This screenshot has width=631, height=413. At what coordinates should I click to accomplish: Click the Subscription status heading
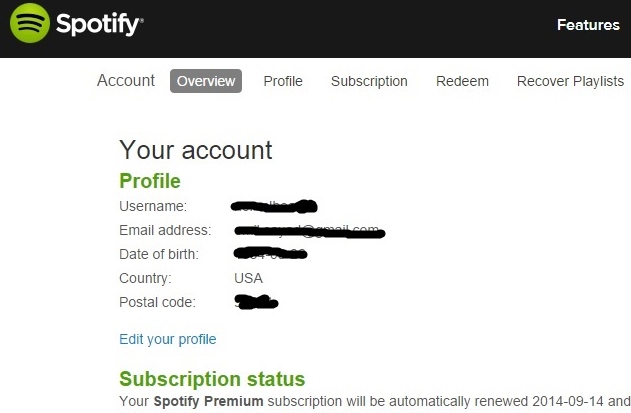tap(212, 379)
